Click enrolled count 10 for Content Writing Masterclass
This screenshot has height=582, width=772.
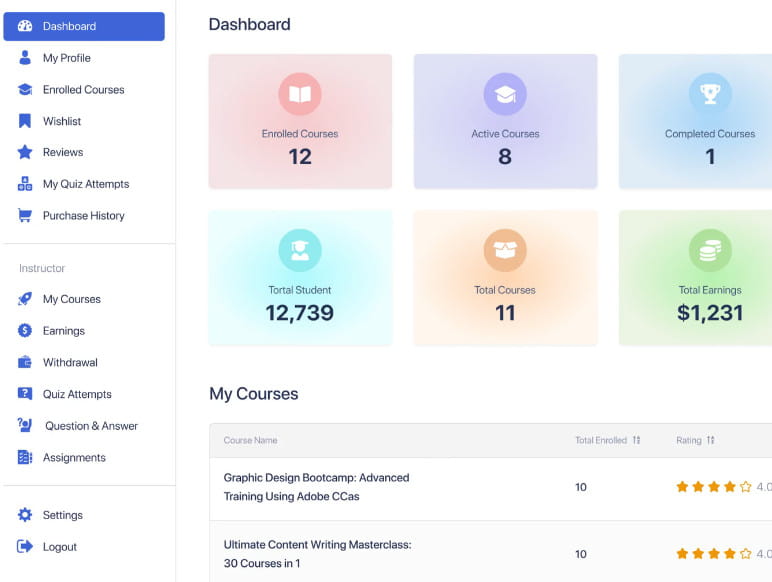[581, 554]
